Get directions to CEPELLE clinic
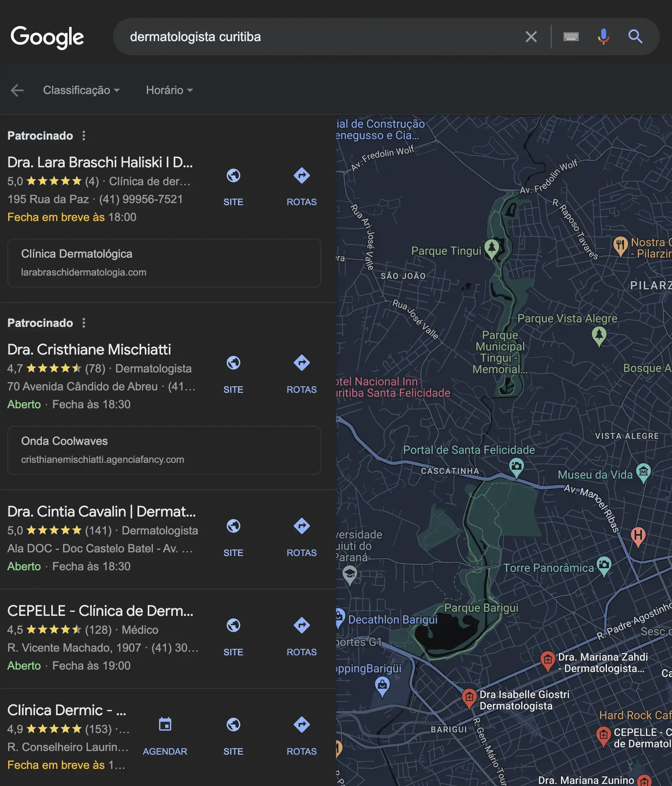 click(x=301, y=637)
